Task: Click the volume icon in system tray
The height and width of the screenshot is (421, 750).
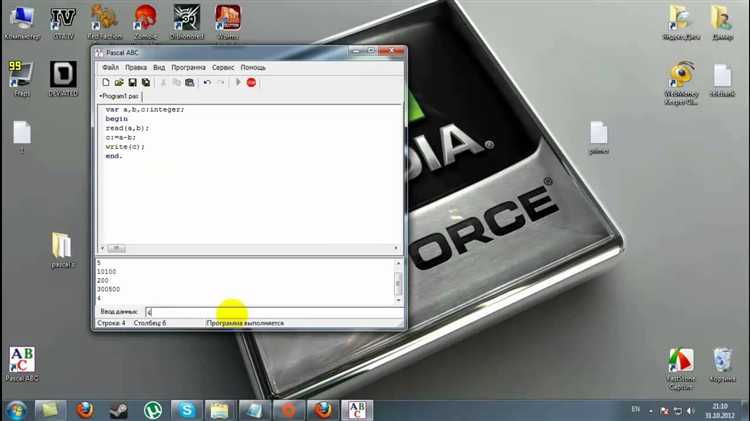Action: [690, 411]
